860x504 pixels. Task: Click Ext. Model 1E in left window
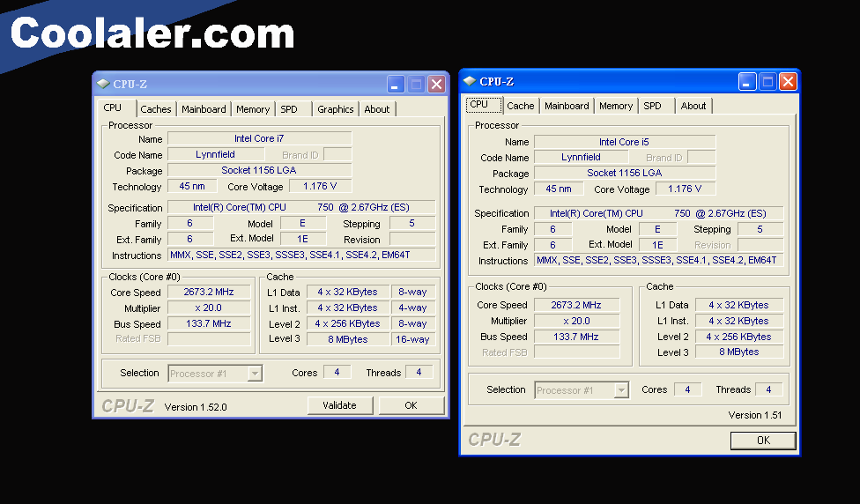click(x=303, y=239)
